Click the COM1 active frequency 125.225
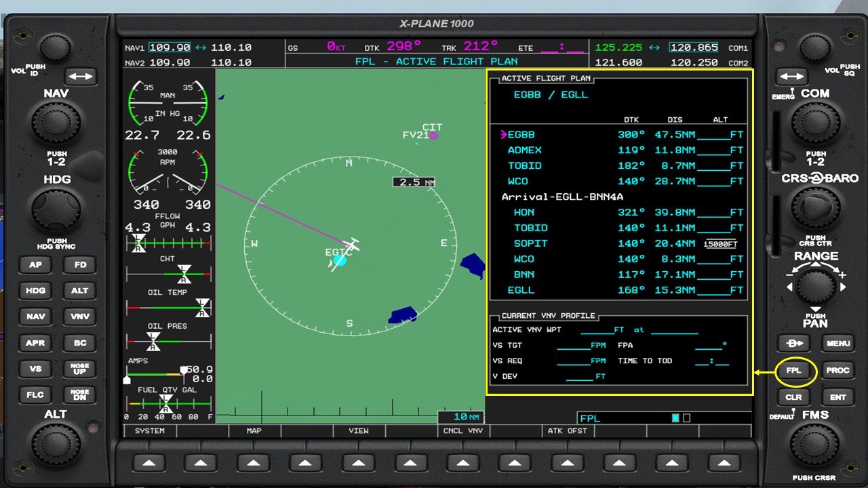 click(618, 47)
